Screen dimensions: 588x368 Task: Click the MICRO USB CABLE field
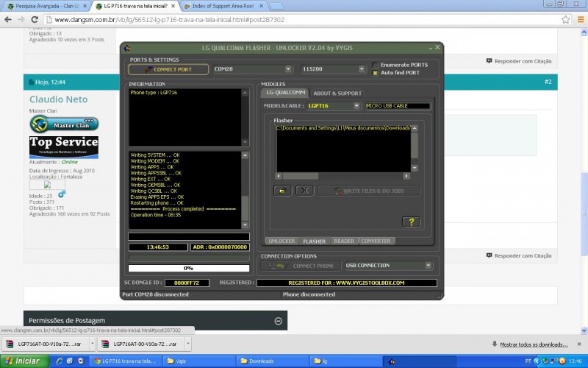point(398,106)
